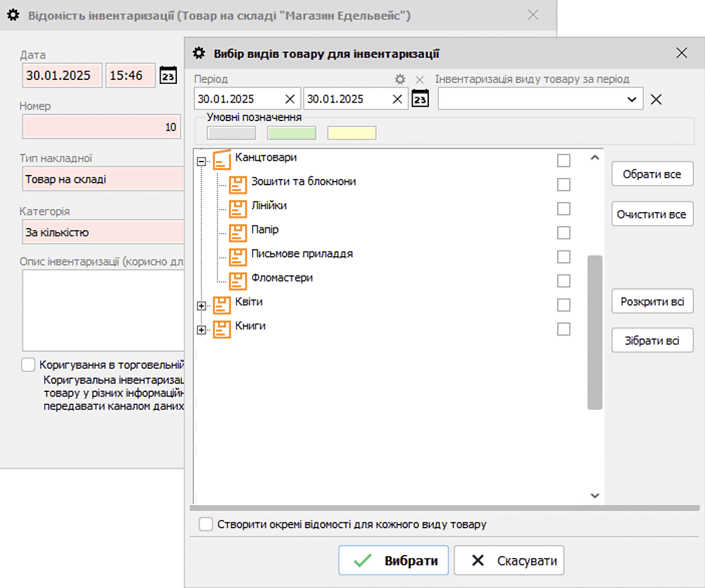The image size is (705, 588).
Task: Click the Фломастери category icon
Action: click(237, 281)
